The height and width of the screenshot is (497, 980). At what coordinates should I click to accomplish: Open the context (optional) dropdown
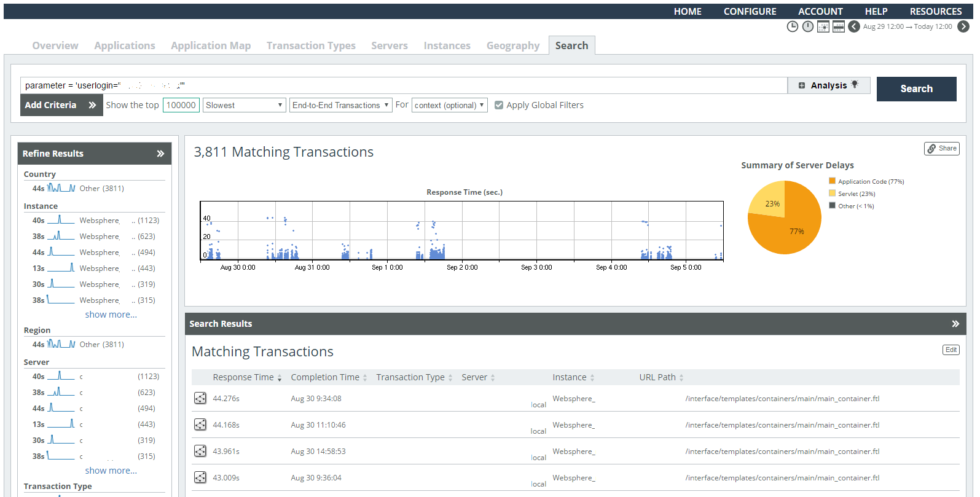(450, 105)
